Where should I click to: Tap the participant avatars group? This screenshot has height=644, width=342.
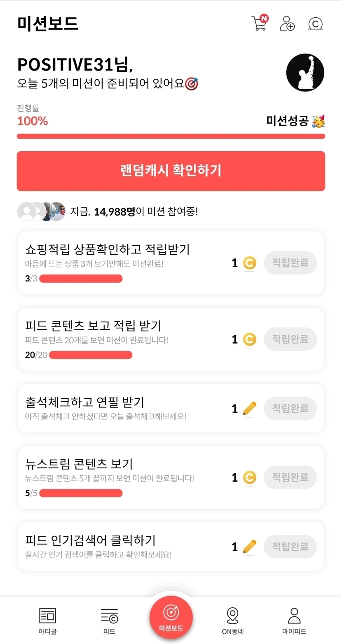click(x=41, y=212)
